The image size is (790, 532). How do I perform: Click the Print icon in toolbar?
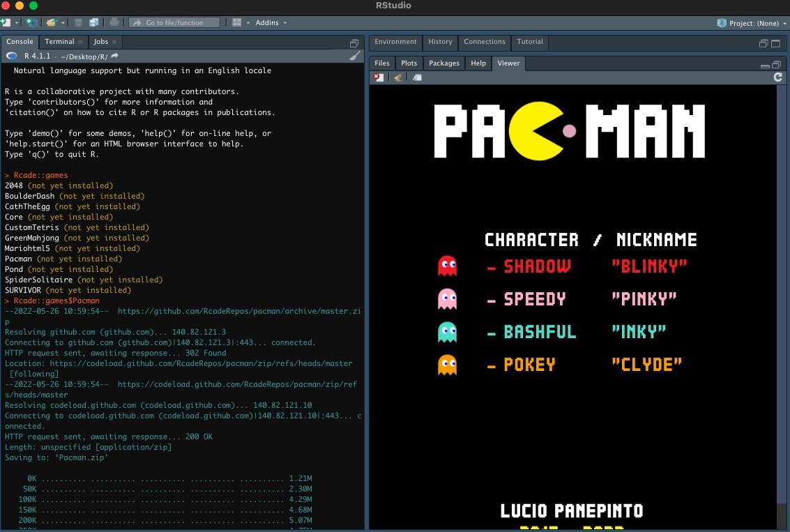(114, 23)
